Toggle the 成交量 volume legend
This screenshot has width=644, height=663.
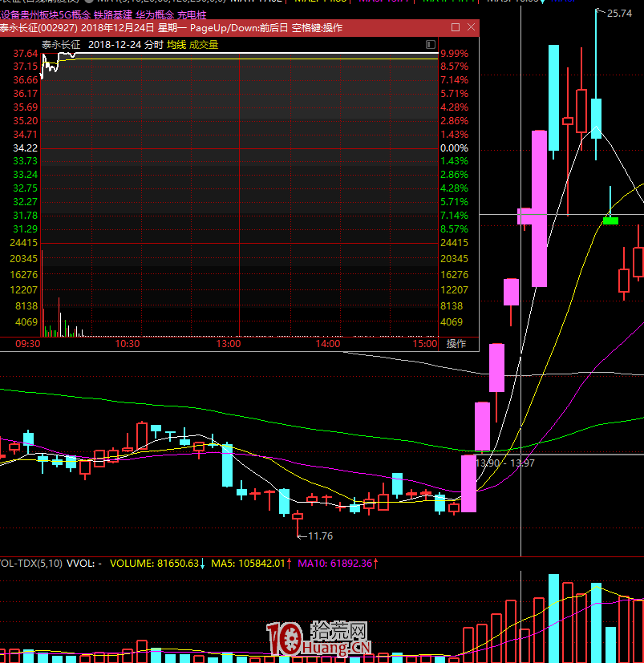204,45
